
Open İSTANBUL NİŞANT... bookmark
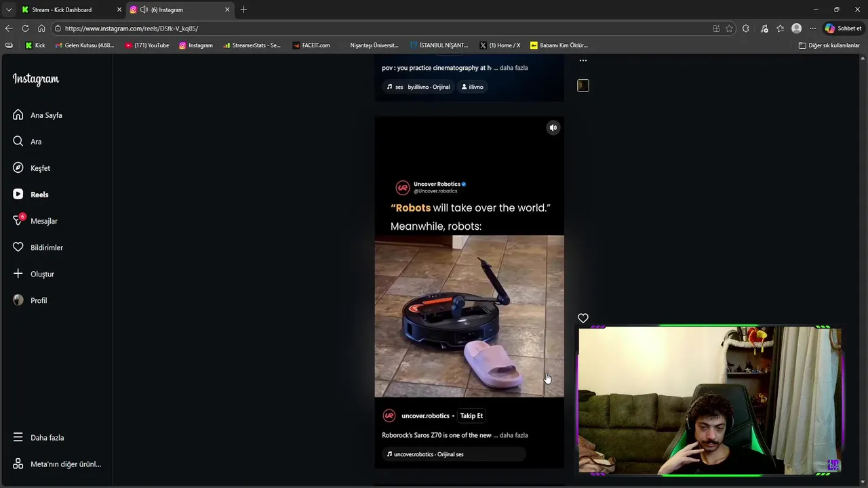[439, 45]
